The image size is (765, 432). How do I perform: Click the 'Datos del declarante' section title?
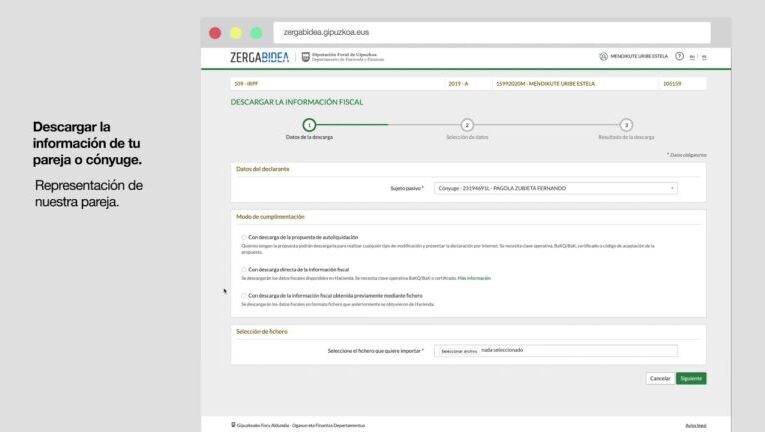(262, 169)
